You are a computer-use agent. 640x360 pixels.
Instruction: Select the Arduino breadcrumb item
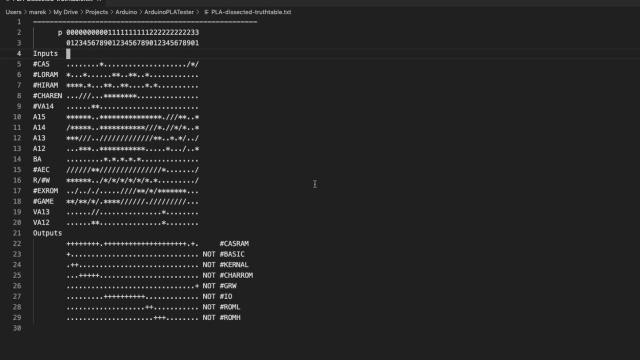(x=126, y=12)
